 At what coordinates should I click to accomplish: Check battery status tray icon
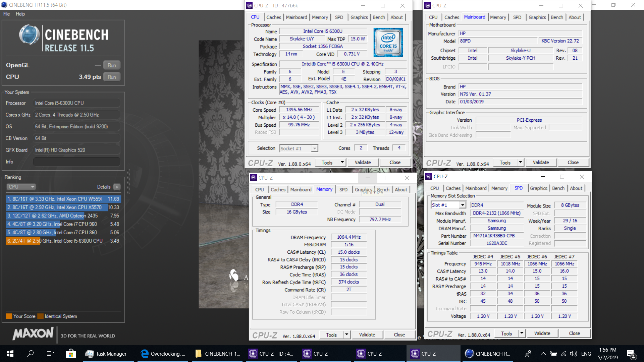(x=553, y=354)
